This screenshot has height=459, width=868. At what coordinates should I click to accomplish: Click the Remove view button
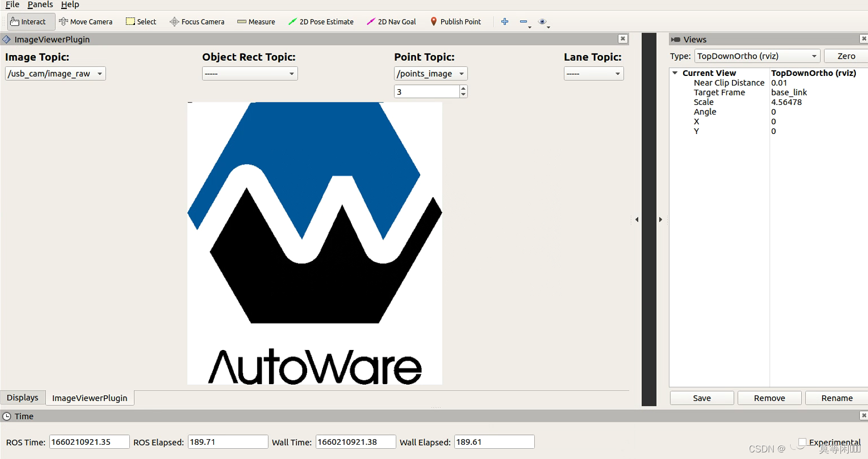click(x=769, y=398)
